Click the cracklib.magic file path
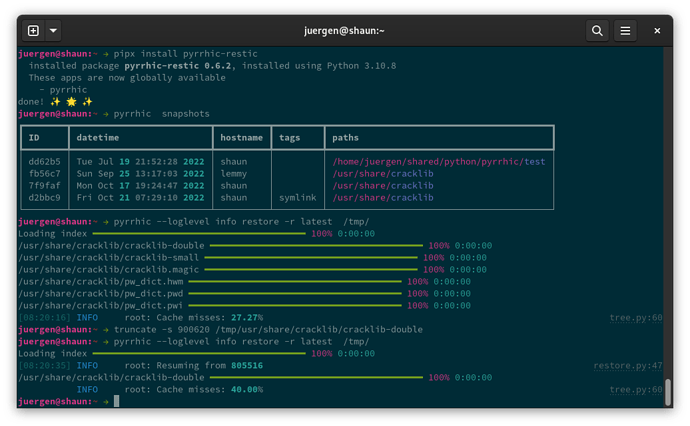Screen dimensions: 690x426 pyautogui.click(x=108, y=269)
